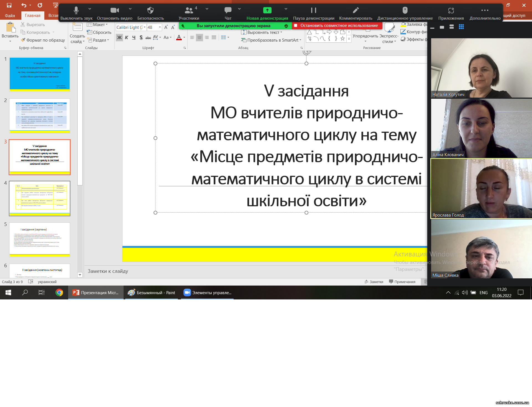Open the Файл tab
Screen dimensions: 532x407
[x=10, y=16]
